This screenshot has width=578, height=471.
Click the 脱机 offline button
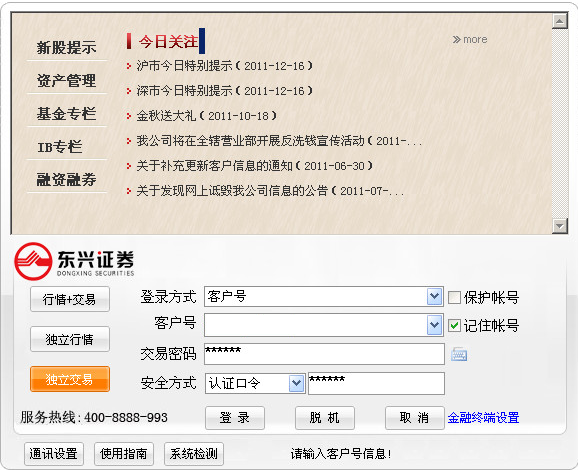pos(325,418)
